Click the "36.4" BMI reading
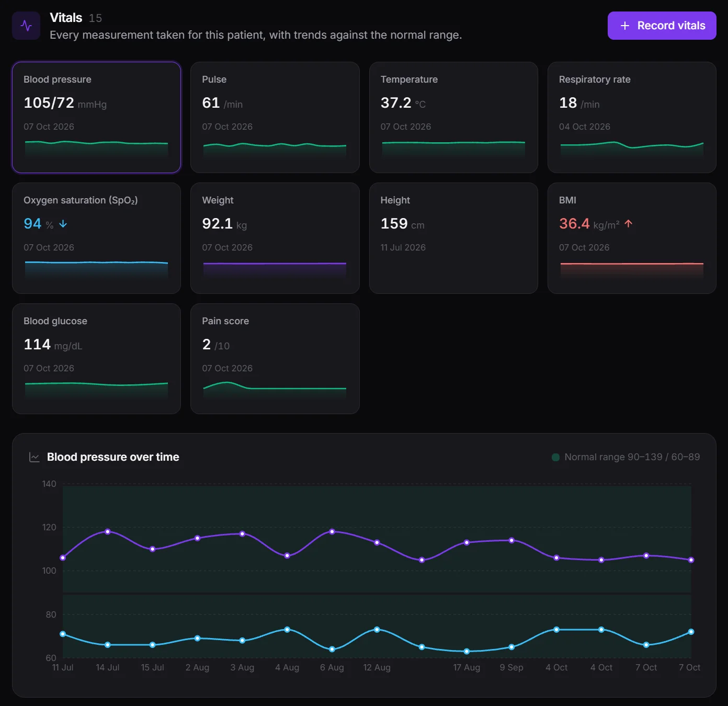728x706 pixels. [x=574, y=224]
